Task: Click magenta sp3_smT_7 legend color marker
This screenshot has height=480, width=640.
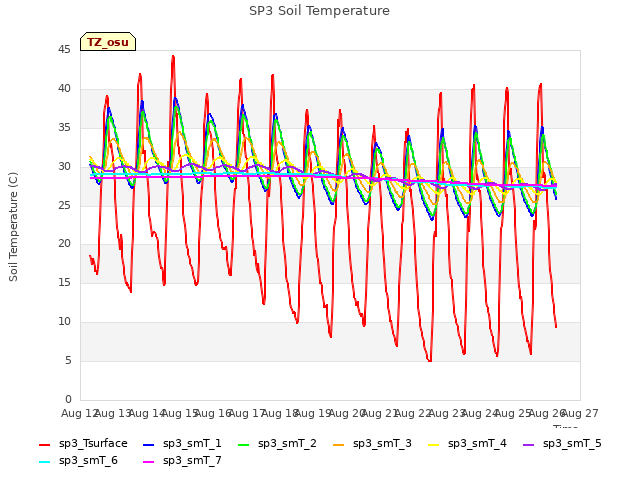Action: pyautogui.click(x=149, y=462)
